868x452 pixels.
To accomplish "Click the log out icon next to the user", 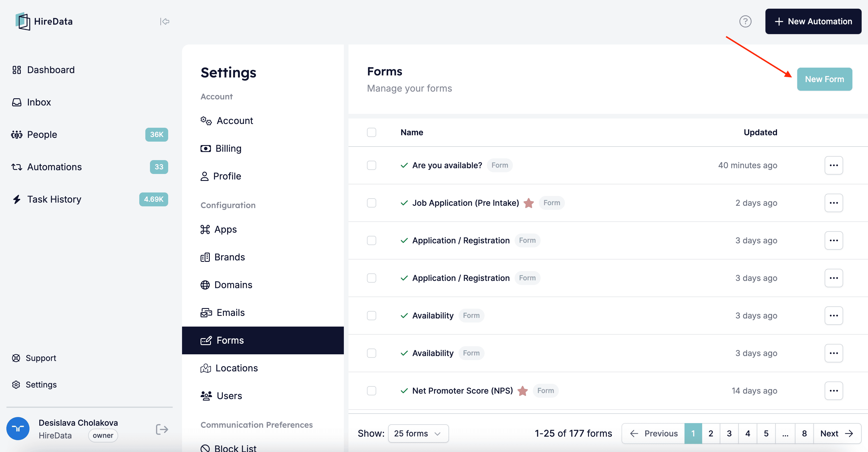I will (162, 429).
